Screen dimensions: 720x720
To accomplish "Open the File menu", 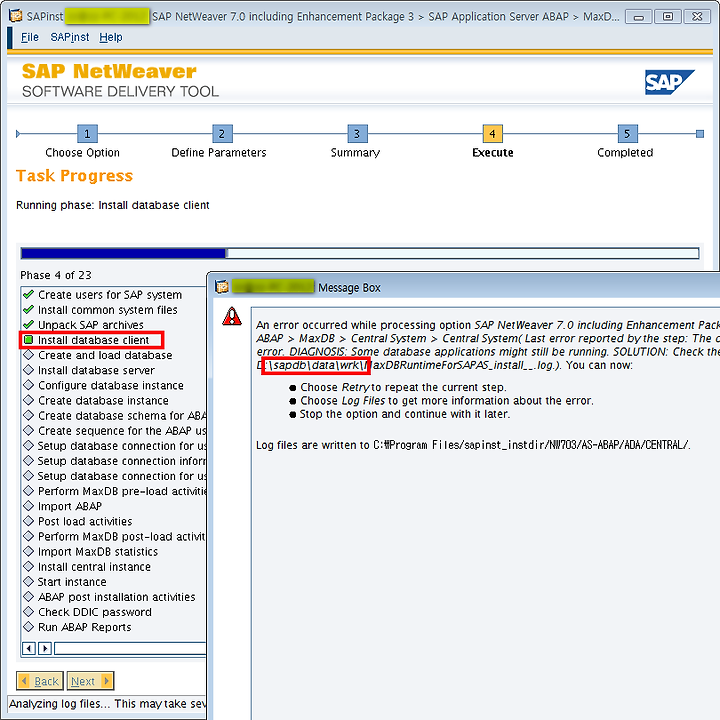I will point(30,37).
